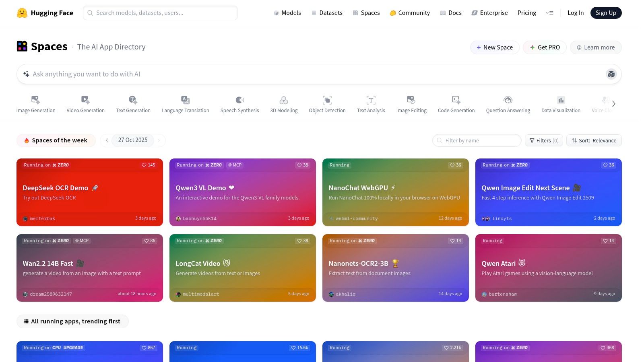644x362 pixels.
Task: Select Data Visualization category icon
Action: click(x=561, y=100)
